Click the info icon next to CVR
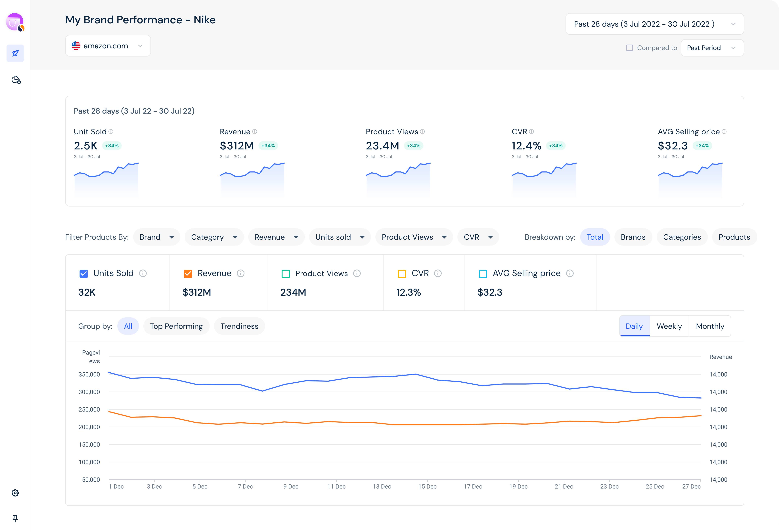The width and height of the screenshot is (779, 532). click(532, 131)
